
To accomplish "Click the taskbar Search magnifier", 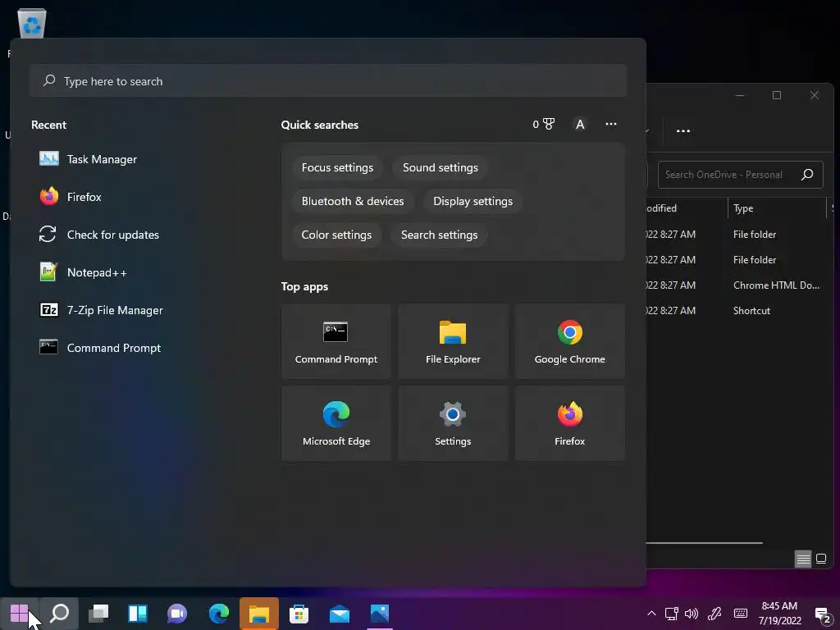I will point(59,614).
